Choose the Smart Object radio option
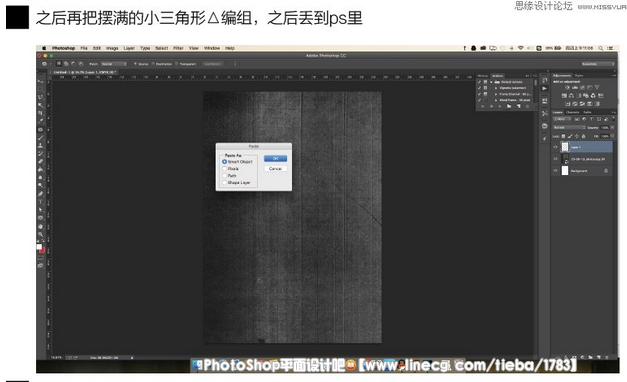627x382 pixels. point(225,162)
